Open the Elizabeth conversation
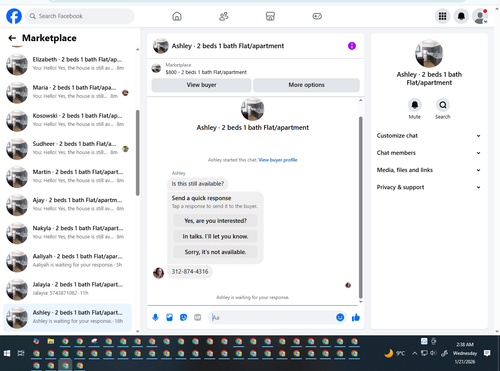 [67, 64]
